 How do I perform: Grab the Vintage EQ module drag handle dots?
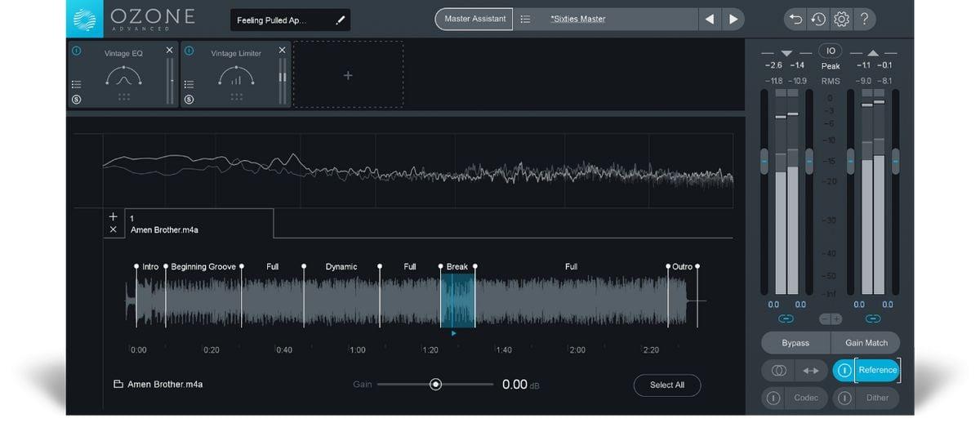(124, 97)
